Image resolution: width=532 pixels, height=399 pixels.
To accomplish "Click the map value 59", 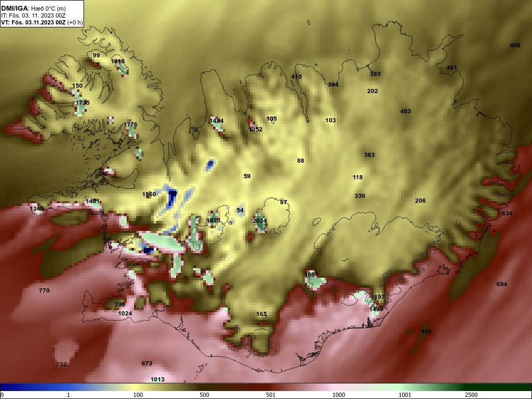I will [247, 177].
